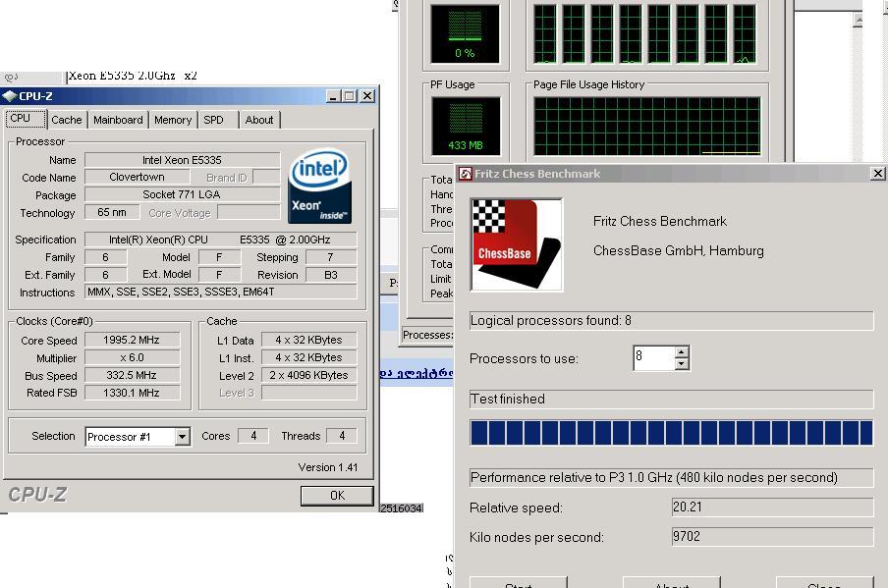
Task: Click the Fritz Chess Benchmark title icon
Action: 466,174
